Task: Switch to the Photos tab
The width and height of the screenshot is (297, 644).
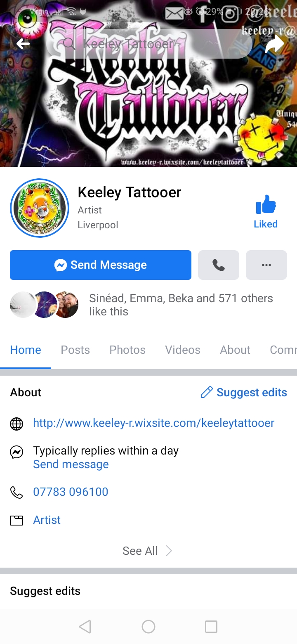Action: click(127, 350)
